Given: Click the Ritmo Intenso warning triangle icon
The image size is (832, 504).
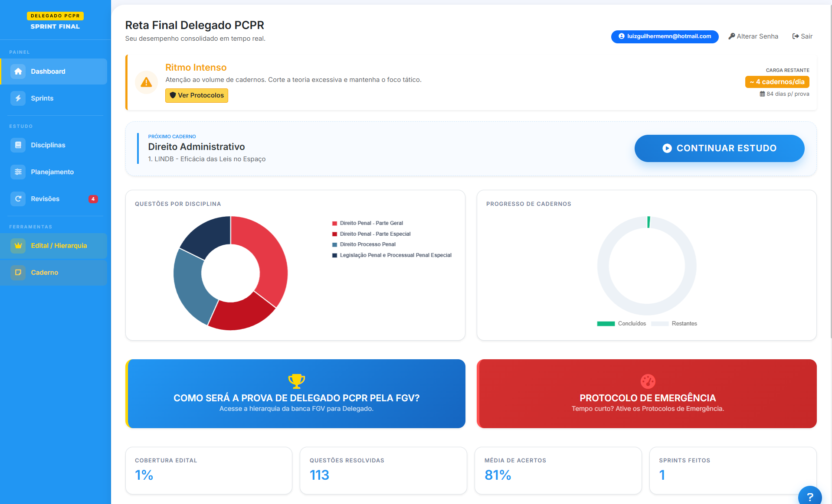Looking at the screenshot, I should pyautogui.click(x=146, y=82).
